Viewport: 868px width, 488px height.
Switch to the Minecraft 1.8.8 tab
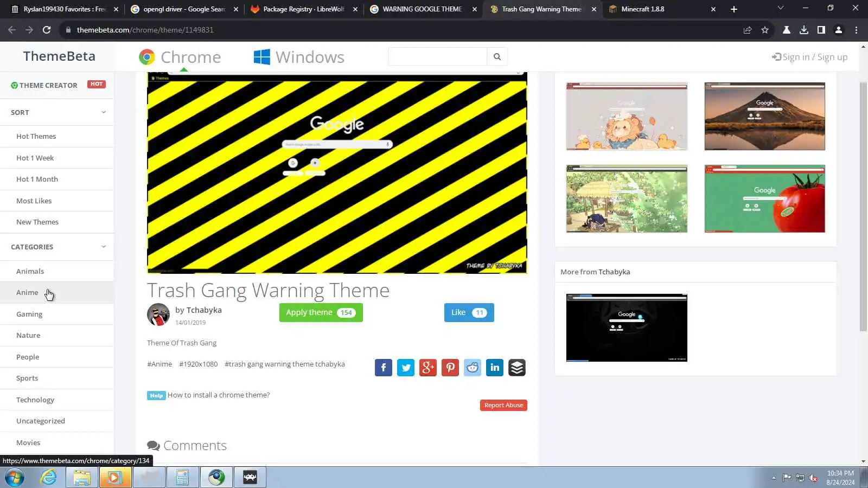coord(662,9)
